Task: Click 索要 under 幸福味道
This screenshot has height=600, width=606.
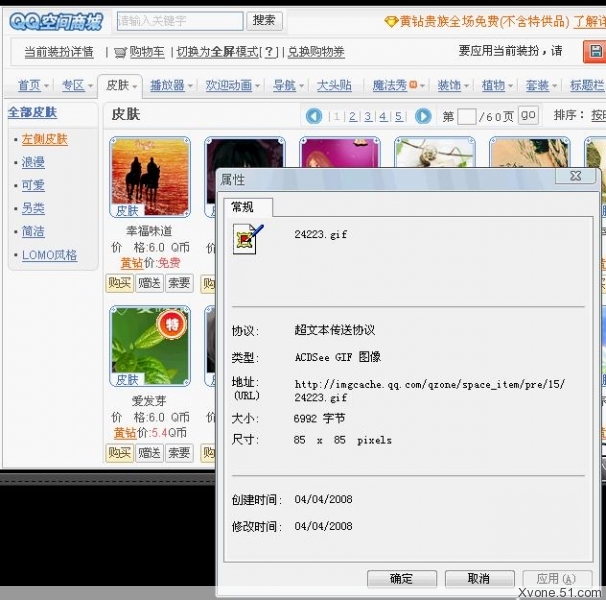Action: (179, 283)
